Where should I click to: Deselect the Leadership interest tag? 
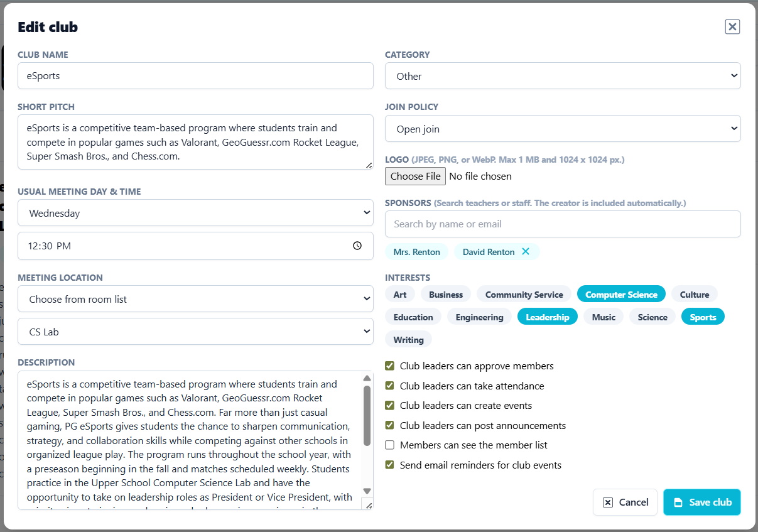[548, 317]
